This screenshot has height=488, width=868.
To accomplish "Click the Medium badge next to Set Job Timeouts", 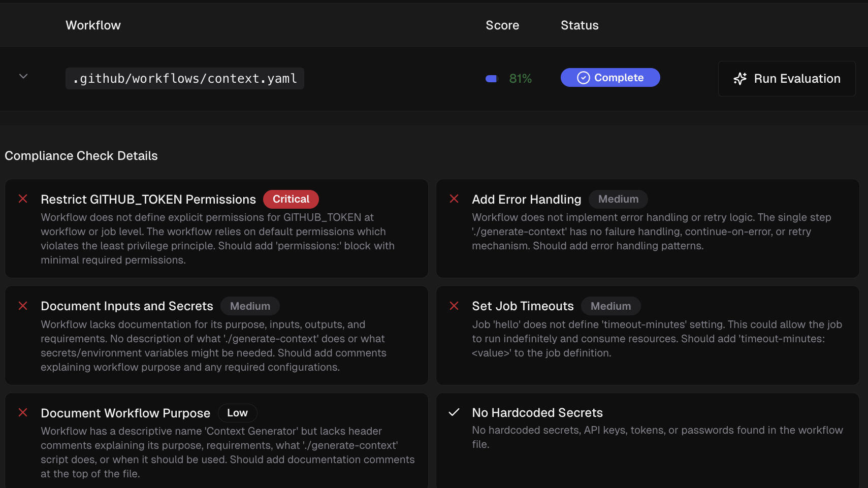I will point(610,306).
